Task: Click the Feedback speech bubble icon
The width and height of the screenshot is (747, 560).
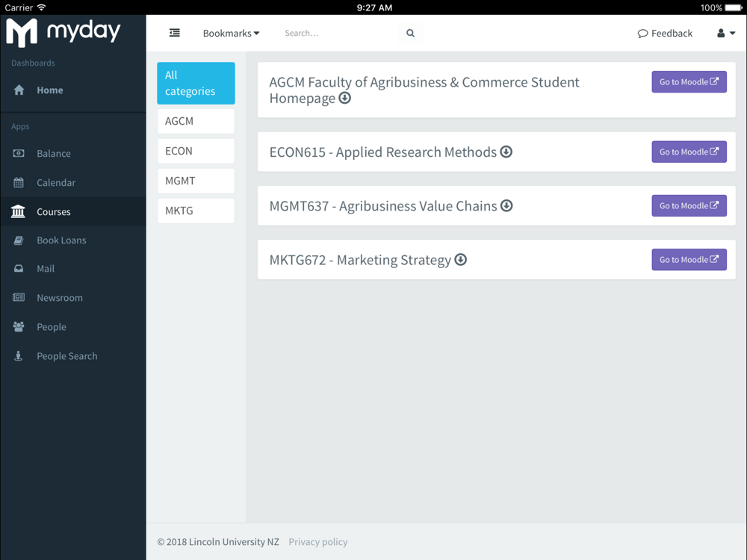Action: point(642,34)
